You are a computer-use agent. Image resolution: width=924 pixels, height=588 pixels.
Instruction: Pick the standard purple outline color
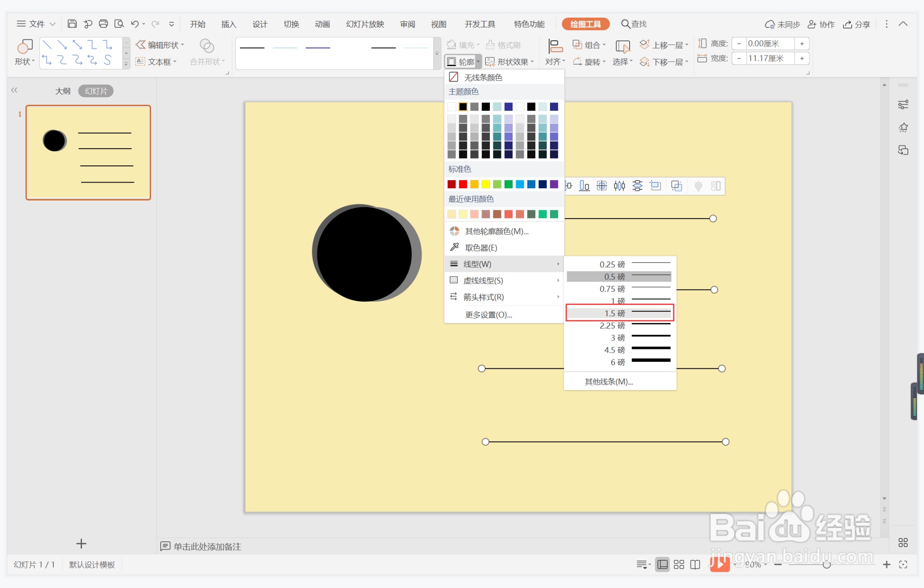coord(554,184)
